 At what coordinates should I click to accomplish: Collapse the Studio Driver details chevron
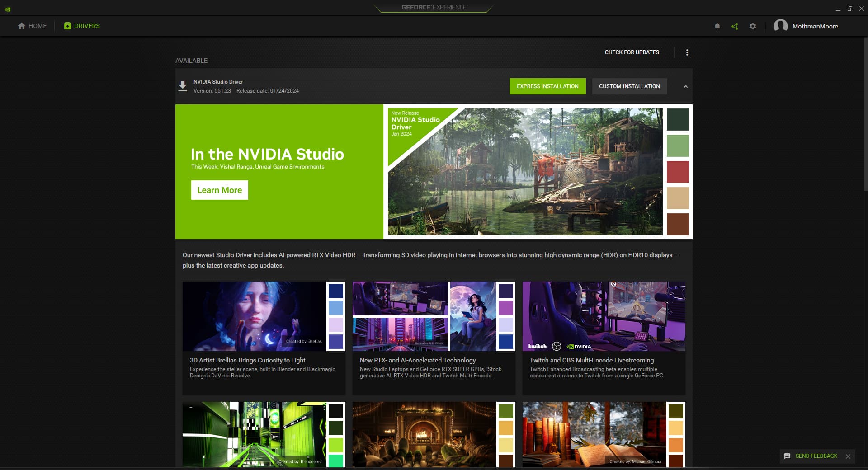tap(685, 86)
